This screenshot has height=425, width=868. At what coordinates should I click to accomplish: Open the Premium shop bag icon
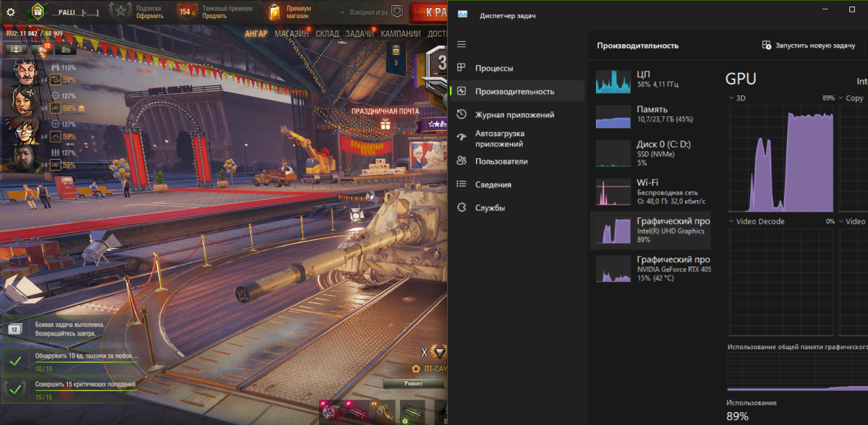pyautogui.click(x=273, y=12)
